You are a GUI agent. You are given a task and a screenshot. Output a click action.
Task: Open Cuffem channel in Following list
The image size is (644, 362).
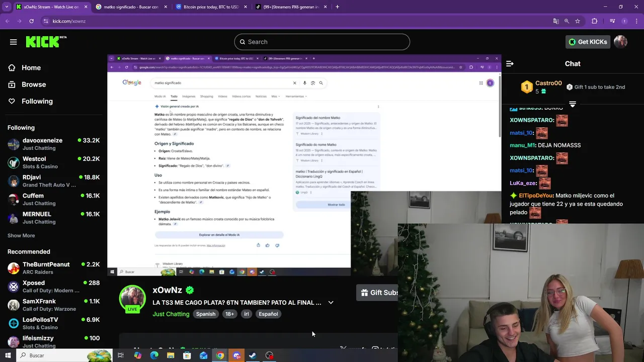(53, 199)
